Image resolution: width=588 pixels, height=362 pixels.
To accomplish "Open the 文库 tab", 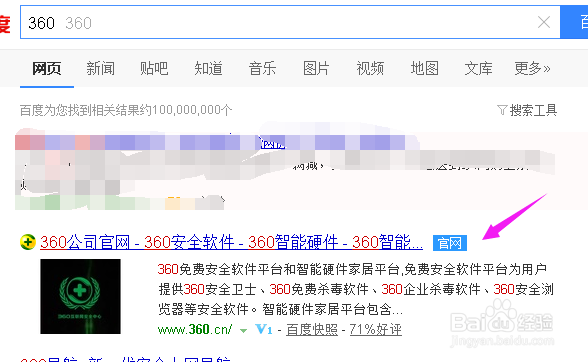I will coord(478,69).
